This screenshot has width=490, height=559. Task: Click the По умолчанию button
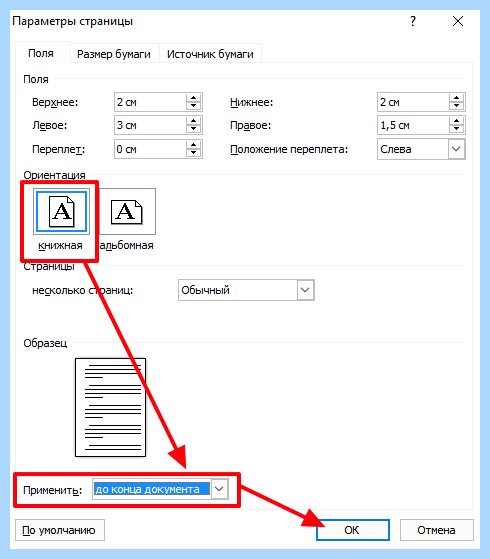[x=60, y=530]
